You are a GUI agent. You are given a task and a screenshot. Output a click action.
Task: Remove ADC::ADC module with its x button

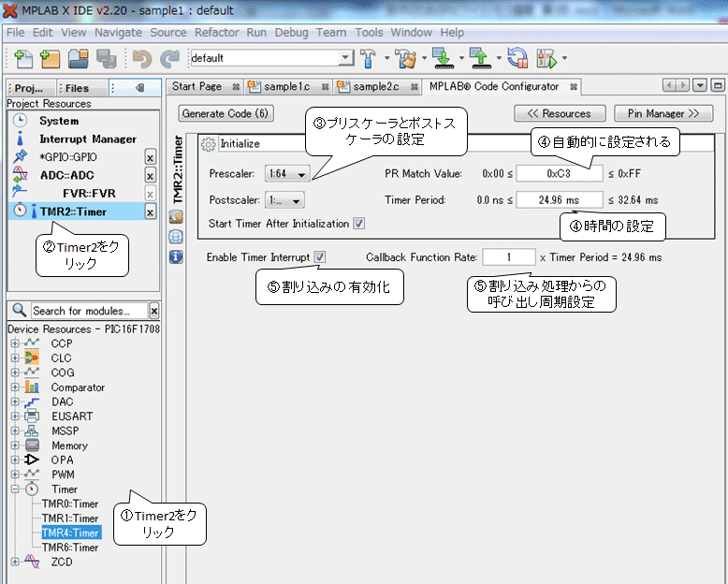click(x=150, y=175)
